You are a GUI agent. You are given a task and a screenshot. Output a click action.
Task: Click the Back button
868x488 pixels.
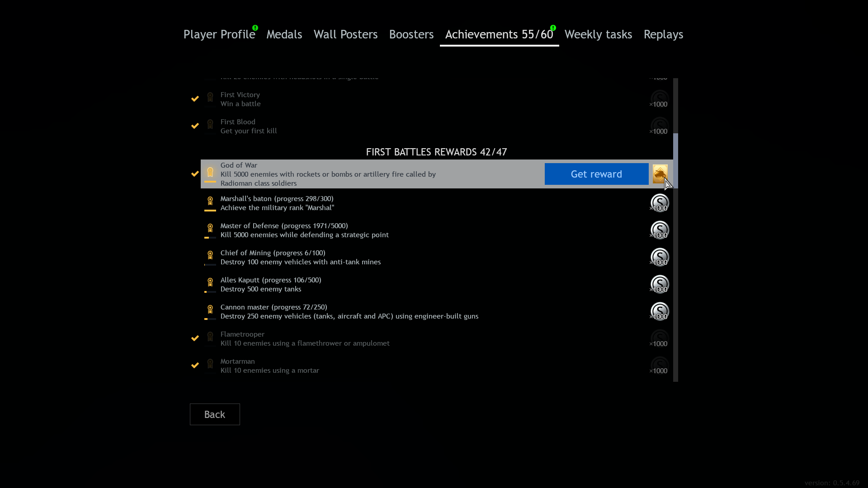point(215,414)
